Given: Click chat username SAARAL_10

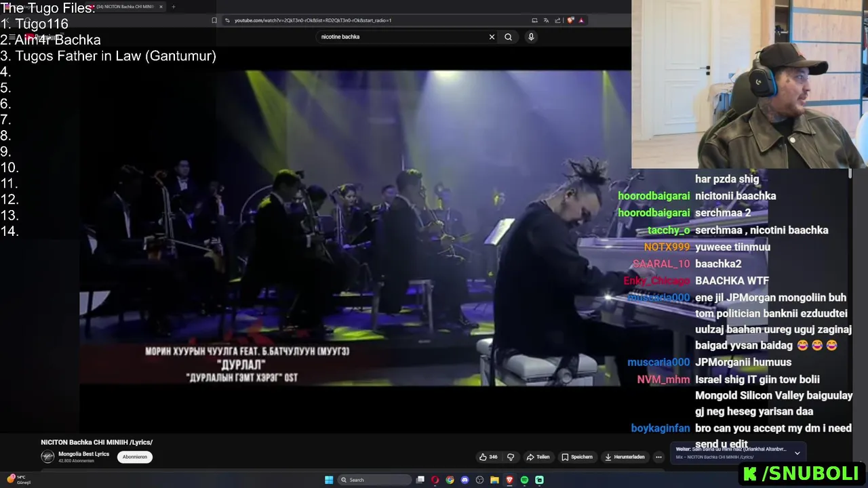Looking at the screenshot, I should (x=661, y=264).
